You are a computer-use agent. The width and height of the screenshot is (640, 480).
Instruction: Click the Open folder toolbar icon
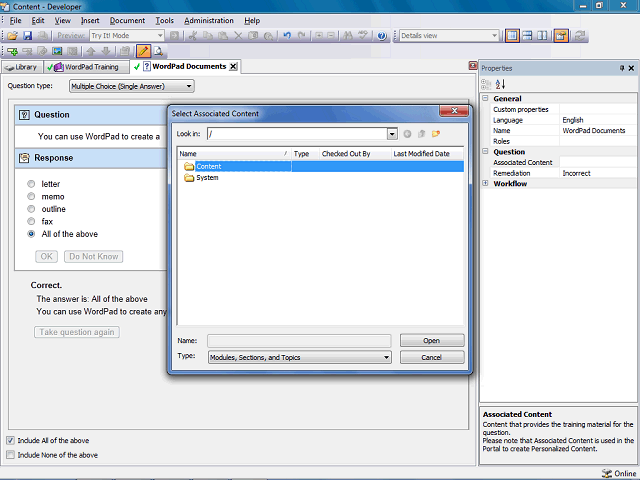coord(12,36)
